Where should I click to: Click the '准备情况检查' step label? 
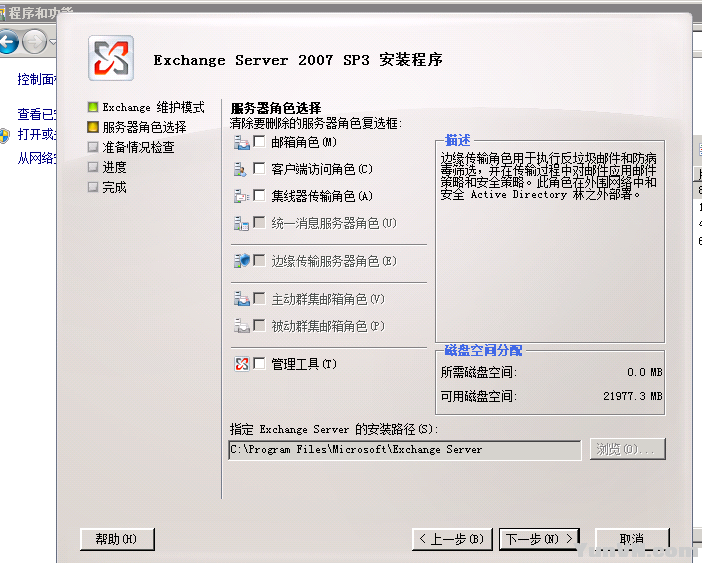(138, 147)
